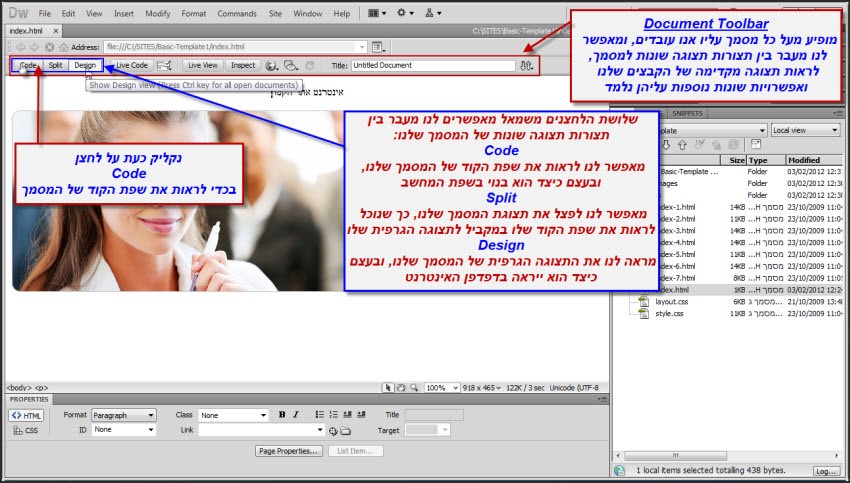Switch Properties to HTML mode
850x483 pixels.
coord(26,416)
